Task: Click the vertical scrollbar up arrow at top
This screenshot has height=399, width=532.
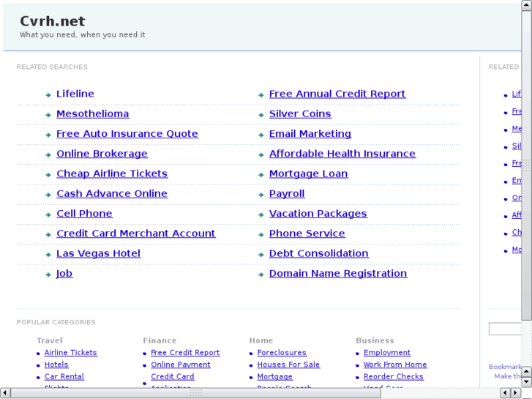Action: click(526, 6)
